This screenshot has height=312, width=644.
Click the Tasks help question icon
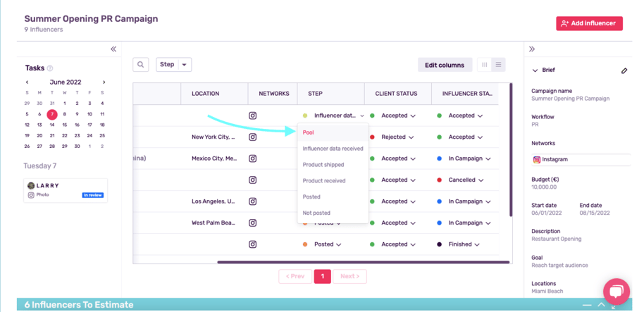click(x=50, y=68)
